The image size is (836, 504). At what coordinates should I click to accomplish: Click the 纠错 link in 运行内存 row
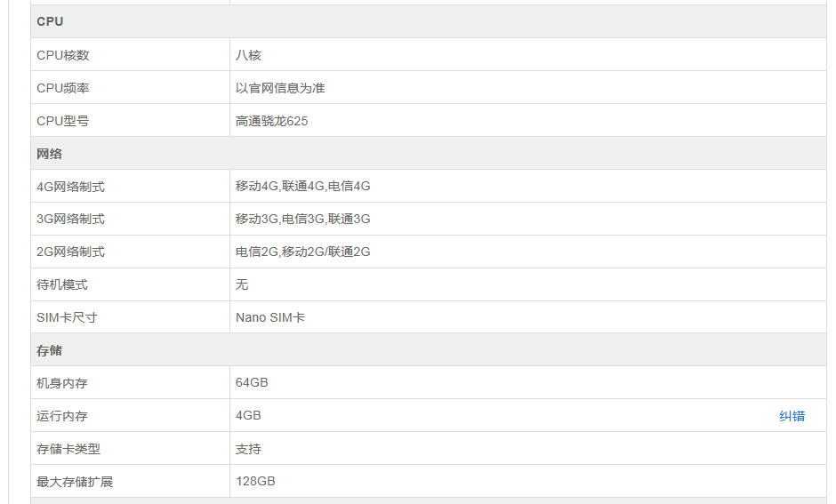pyautogui.click(x=792, y=416)
